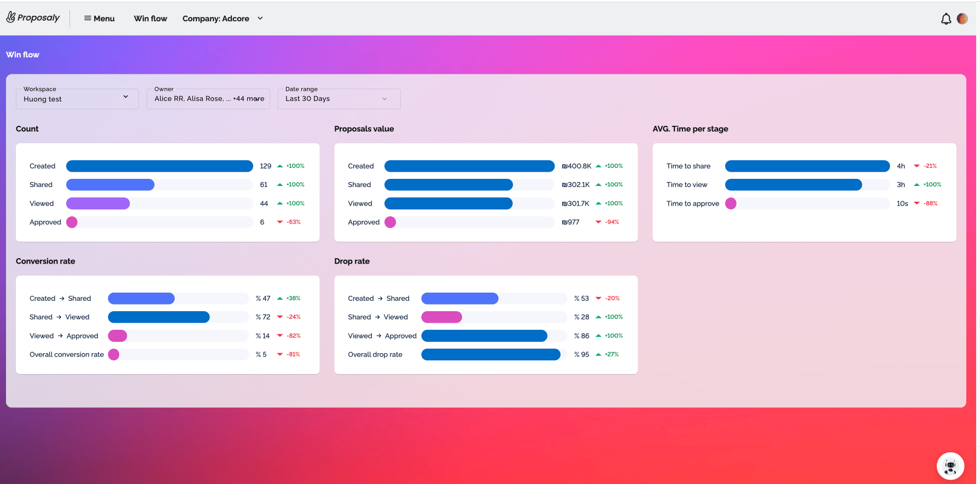Open the notifications bell
This screenshot has height=484, width=980.
(x=946, y=19)
